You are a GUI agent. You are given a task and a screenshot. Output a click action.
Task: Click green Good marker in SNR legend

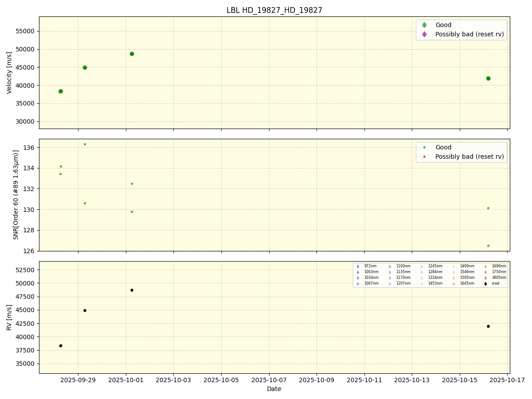[x=424, y=147]
